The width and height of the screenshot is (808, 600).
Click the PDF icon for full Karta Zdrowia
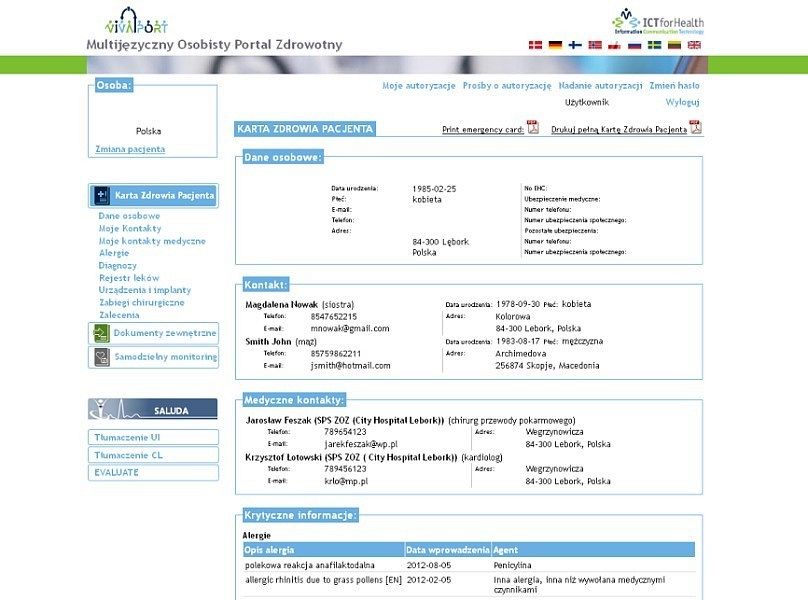pos(695,128)
